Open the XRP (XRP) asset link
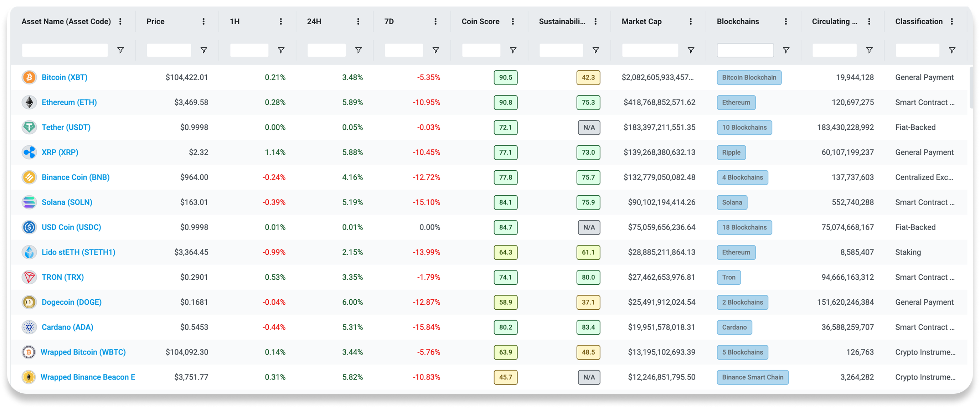The width and height of the screenshot is (980, 408). point(60,153)
